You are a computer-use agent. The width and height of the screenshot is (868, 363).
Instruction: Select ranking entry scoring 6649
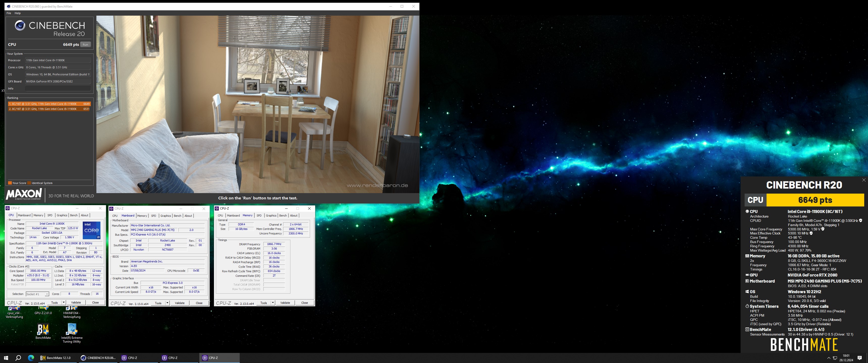[49, 104]
